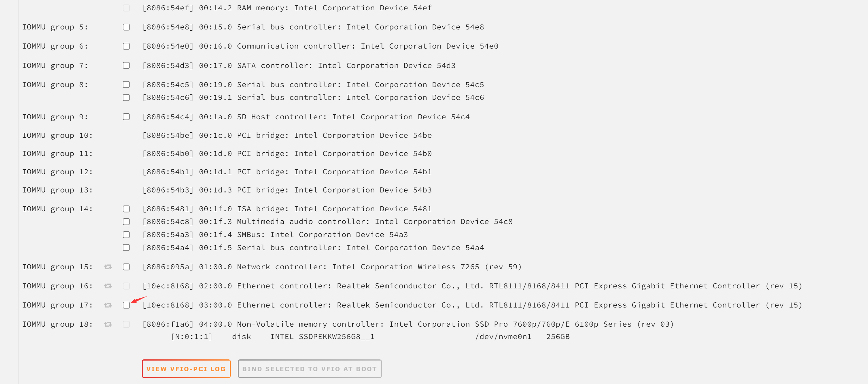Select the SMBus 00:1f.4 checkbox
The width and height of the screenshot is (868, 384).
[126, 235]
